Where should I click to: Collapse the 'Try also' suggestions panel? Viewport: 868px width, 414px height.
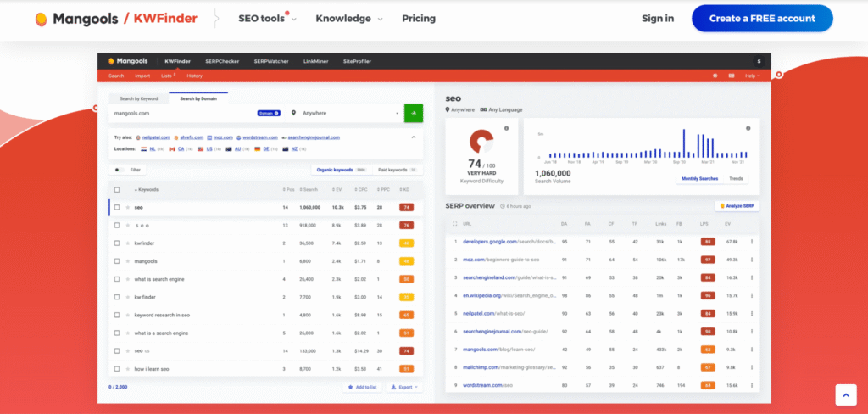tap(413, 137)
